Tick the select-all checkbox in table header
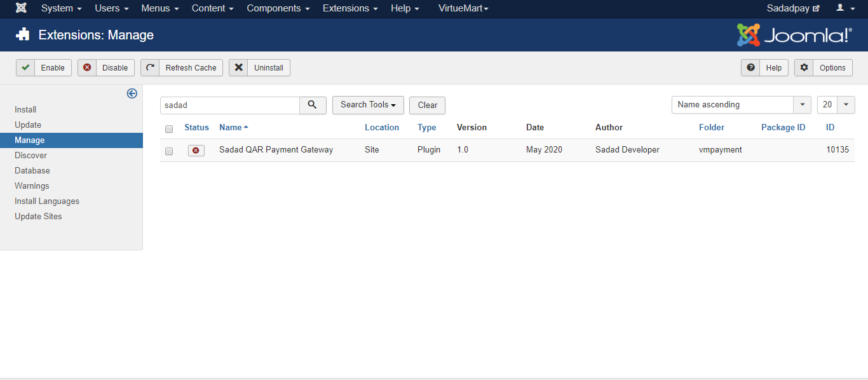Screen dimensions: 868x380 (x=169, y=129)
